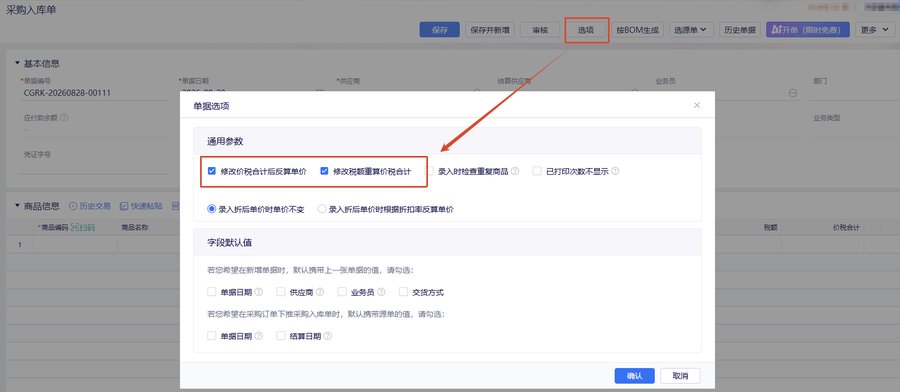Click 快速粘贴 in the 商品信息 toolbar

[141, 206]
